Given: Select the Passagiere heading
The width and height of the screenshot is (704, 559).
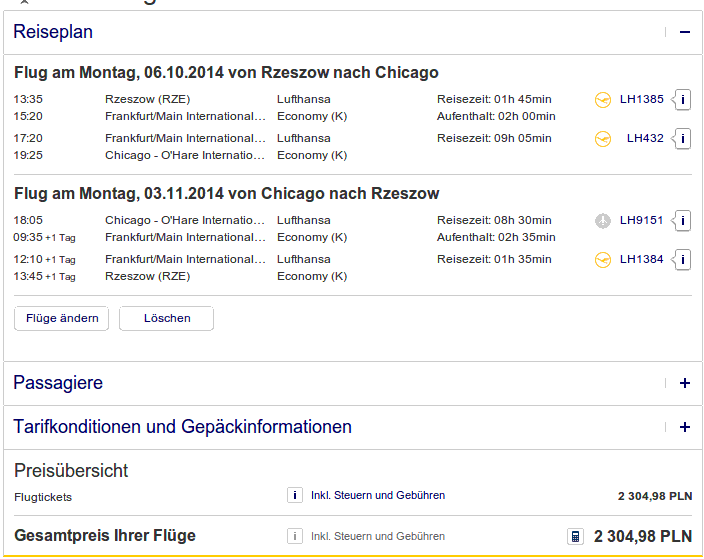Looking at the screenshot, I should [58, 383].
